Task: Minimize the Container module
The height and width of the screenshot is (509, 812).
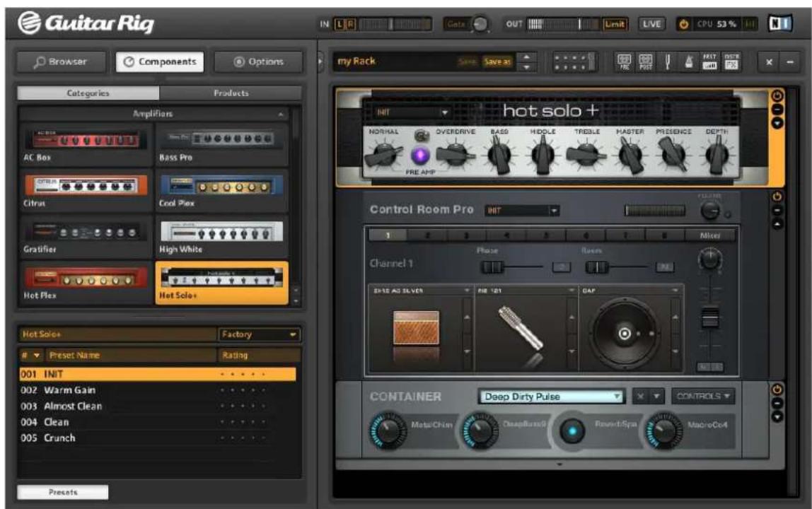Action: (x=777, y=404)
